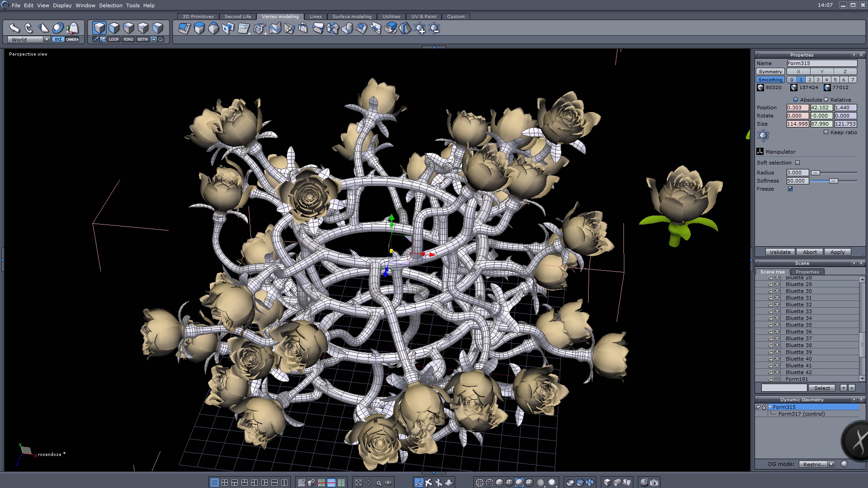Select the Relative radio button

[826, 100]
